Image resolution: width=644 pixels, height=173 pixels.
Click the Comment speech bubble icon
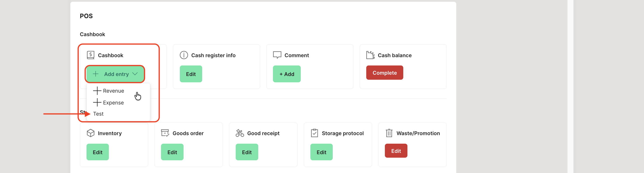[x=277, y=55]
